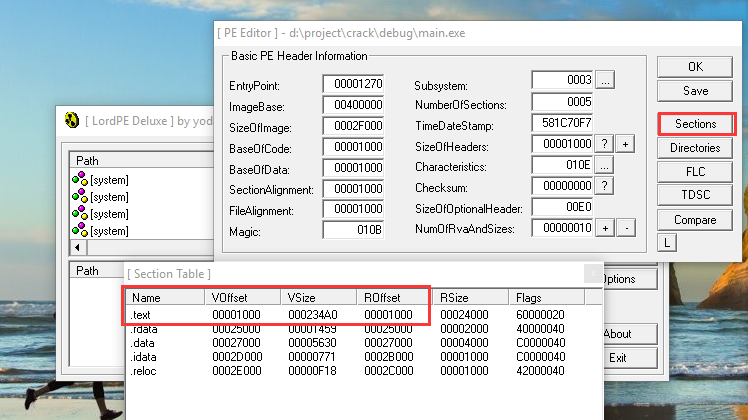Image resolution: width=748 pixels, height=420 pixels.
Task: Click the FLC button
Action: pos(696,172)
